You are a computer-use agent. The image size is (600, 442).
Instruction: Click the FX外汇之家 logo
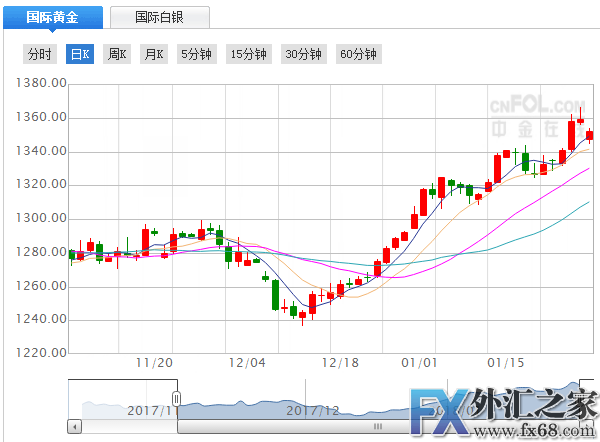pyautogui.click(x=504, y=414)
